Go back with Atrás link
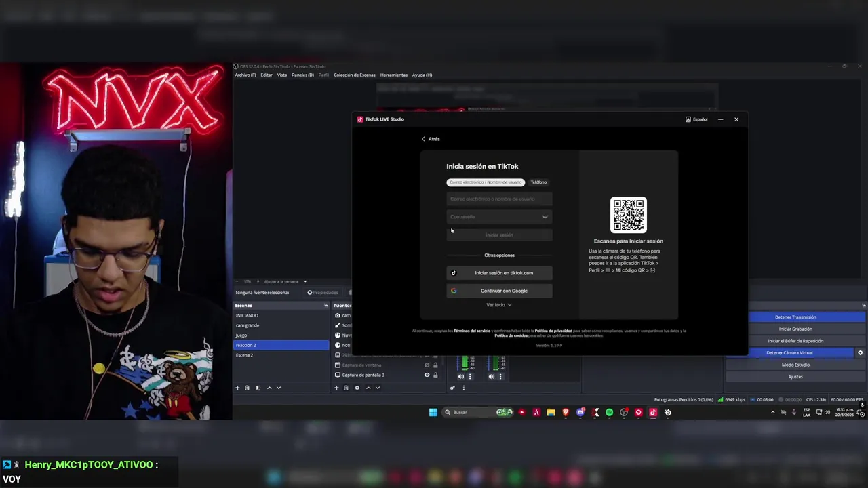The height and width of the screenshot is (488, 868). 431,139
